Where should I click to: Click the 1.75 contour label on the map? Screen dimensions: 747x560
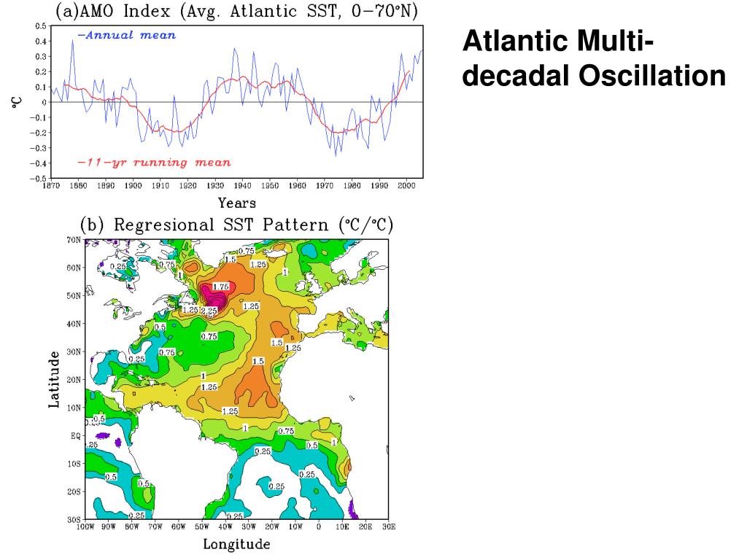[x=220, y=287]
